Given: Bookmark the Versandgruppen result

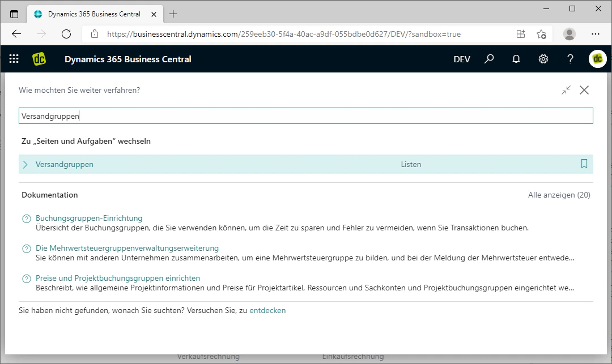Looking at the screenshot, I should 584,164.
